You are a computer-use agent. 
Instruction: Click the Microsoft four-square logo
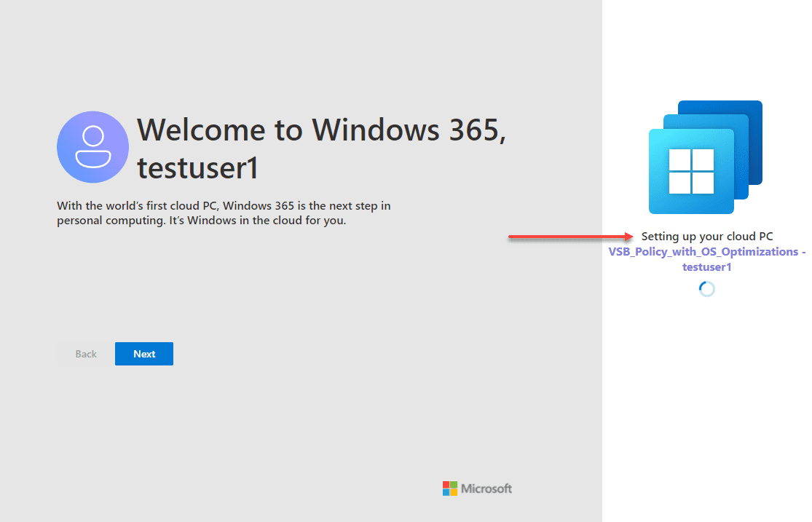[449, 489]
